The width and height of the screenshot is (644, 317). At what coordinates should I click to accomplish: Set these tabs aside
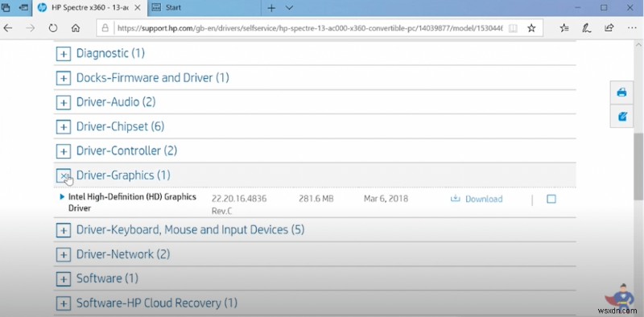coord(24,7)
